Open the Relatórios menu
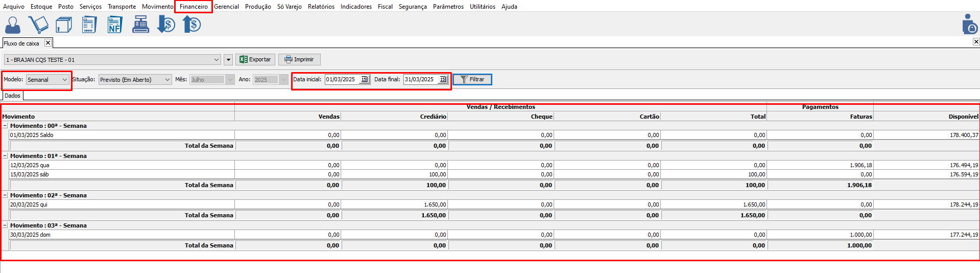The height and width of the screenshot is (273, 980). pyautogui.click(x=321, y=7)
